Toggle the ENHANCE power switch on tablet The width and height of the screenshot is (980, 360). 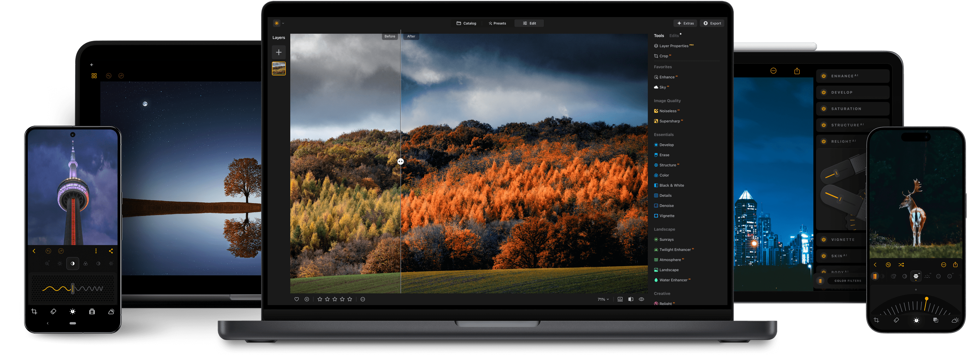coord(824,76)
